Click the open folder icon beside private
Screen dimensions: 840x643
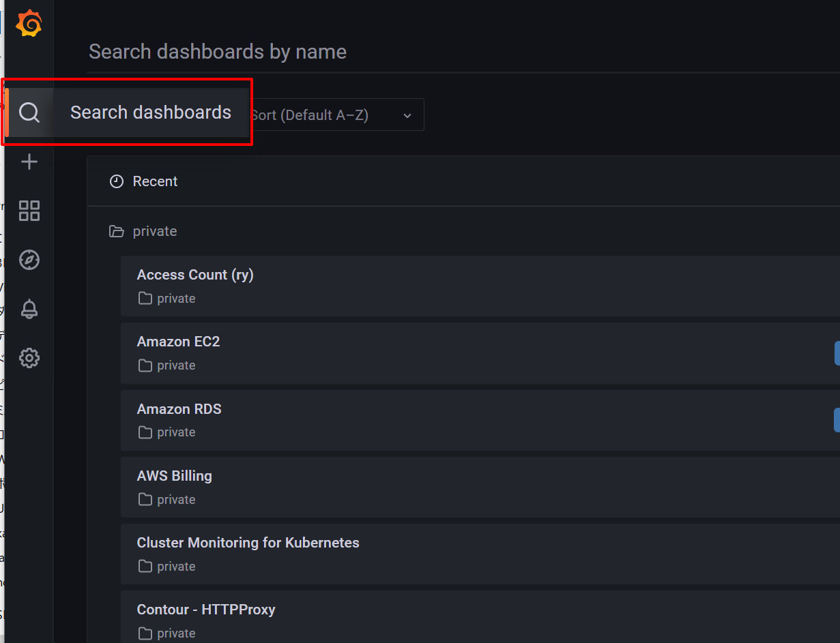click(x=117, y=232)
